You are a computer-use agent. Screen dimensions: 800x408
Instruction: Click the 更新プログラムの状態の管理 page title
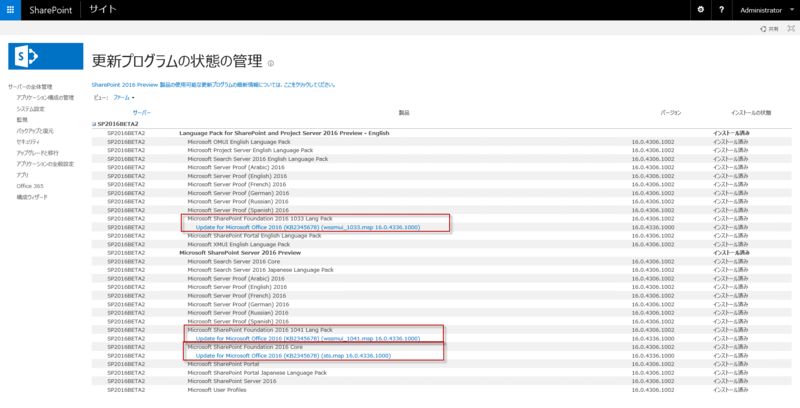(177, 61)
